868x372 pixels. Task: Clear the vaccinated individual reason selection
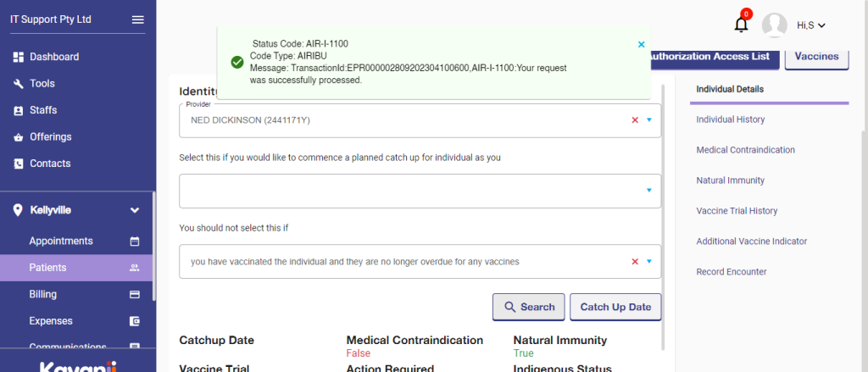click(x=634, y=262)
